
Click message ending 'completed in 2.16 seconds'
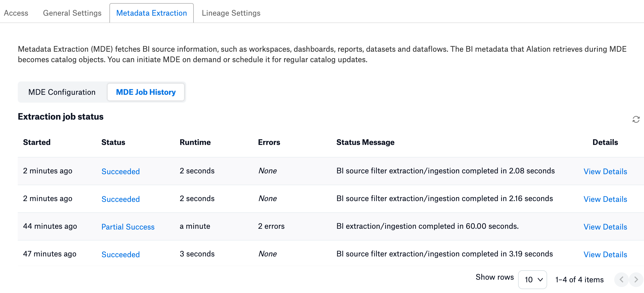(x=445, y=198)
